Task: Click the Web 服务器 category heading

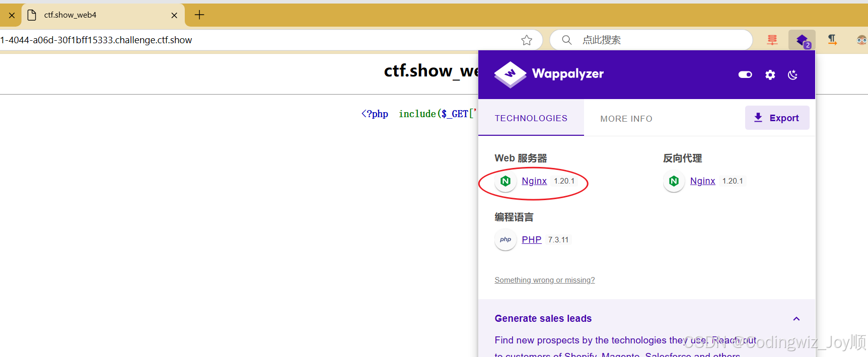Action: [521, 158]
